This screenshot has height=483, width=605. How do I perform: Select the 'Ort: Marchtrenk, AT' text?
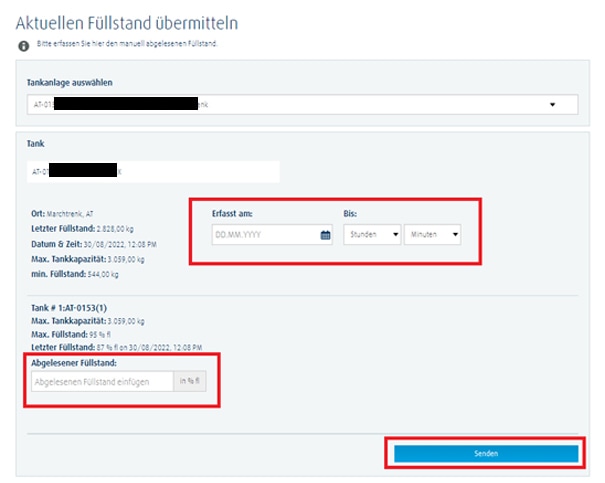[x=62, y=214]
